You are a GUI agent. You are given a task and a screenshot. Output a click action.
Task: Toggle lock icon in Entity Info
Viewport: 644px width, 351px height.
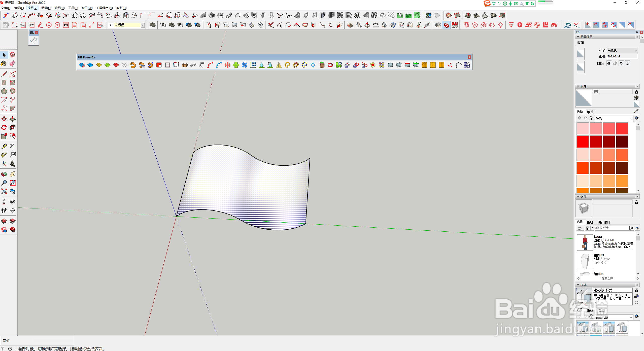click(x=615, y=63)
